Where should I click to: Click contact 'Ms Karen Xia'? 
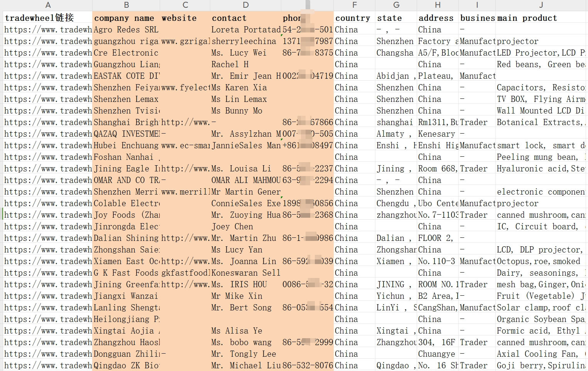246,87
